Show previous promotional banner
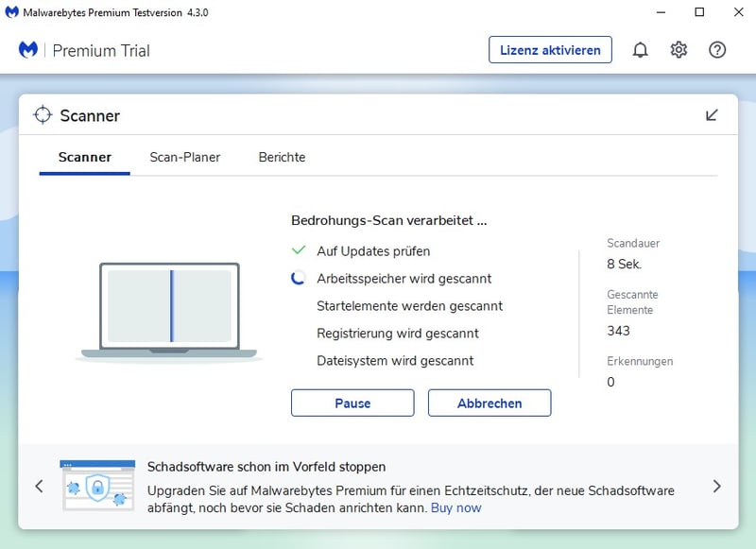The height and width of the screenshot is (549, 756). point(39,486)
